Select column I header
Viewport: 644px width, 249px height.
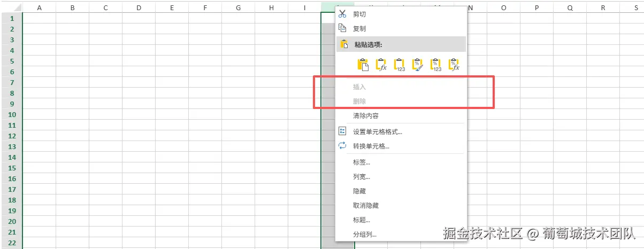(304, 7)
